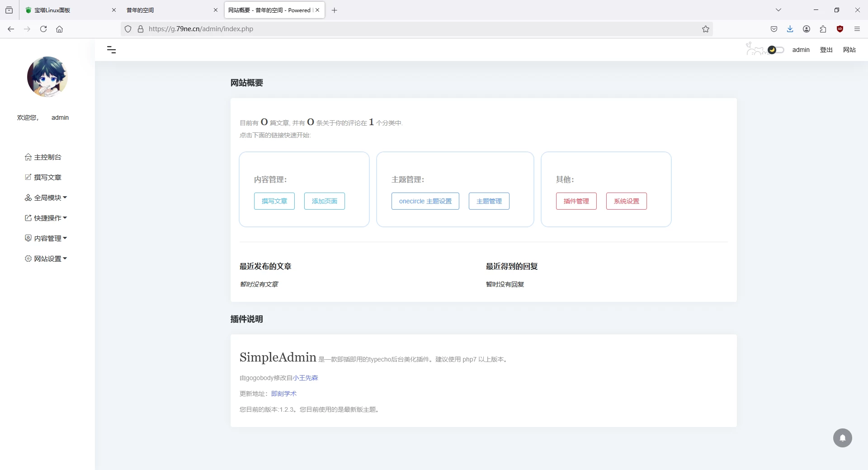Open 主控制台 in sidebar

pyautogui.click(x=43, y=157)
